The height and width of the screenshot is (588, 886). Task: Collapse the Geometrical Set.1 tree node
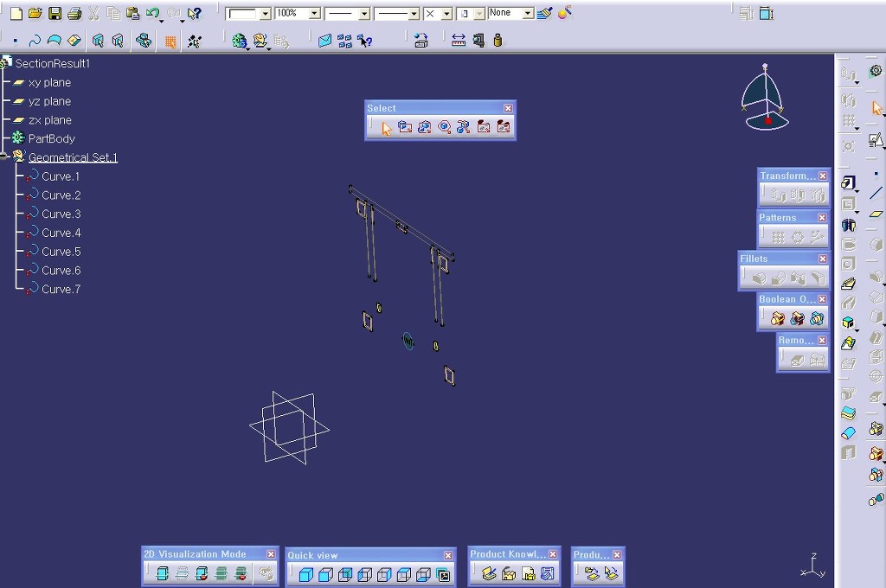click(x=4, y=157)
